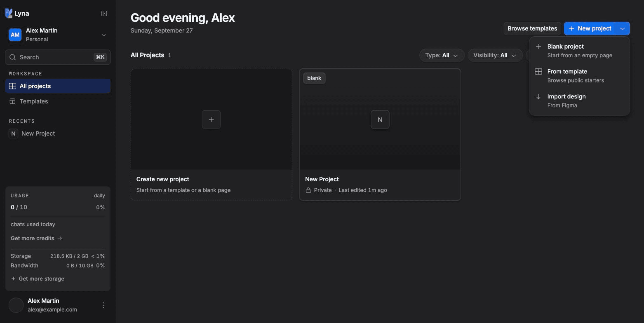Click the 'daily' usage period label
Screen dimensions: 644x323
99,196
